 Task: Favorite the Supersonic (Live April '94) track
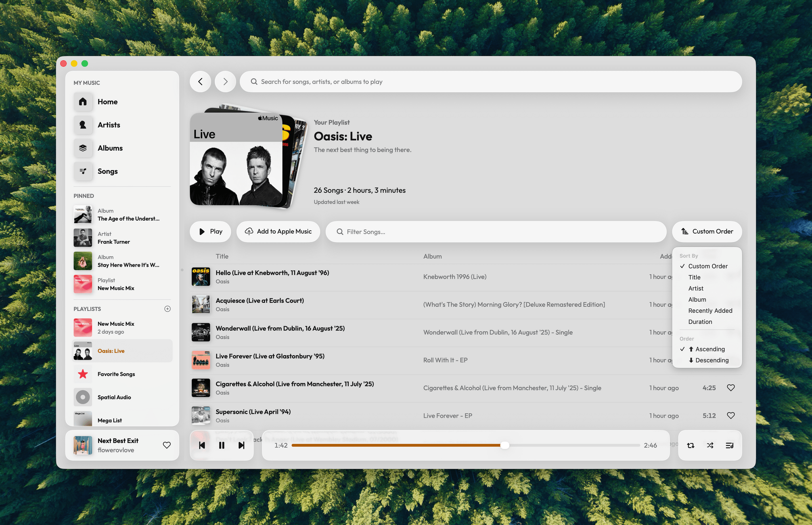point(731,415)
